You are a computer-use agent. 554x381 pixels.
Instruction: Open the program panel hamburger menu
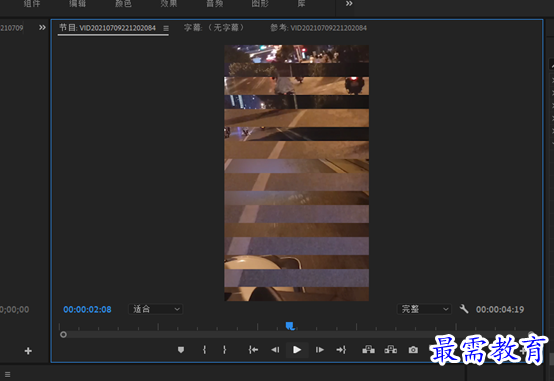tap(166, 28)
